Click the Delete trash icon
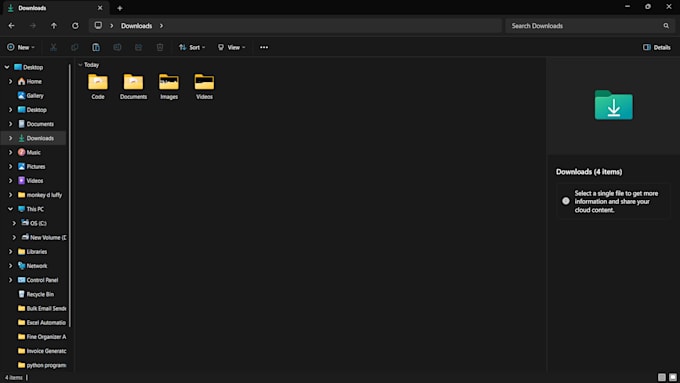This screenshot has width=680, height=383. point(160,47)
